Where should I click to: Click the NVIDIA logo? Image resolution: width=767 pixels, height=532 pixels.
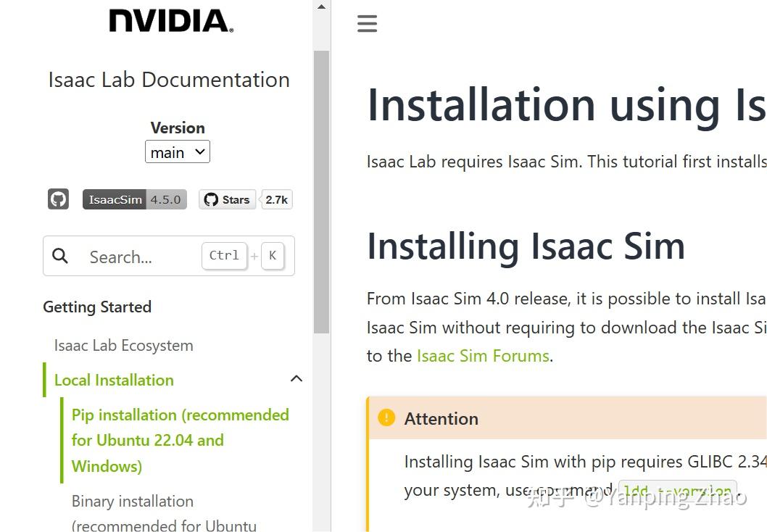pyautogui.click(x=168, y=21)
